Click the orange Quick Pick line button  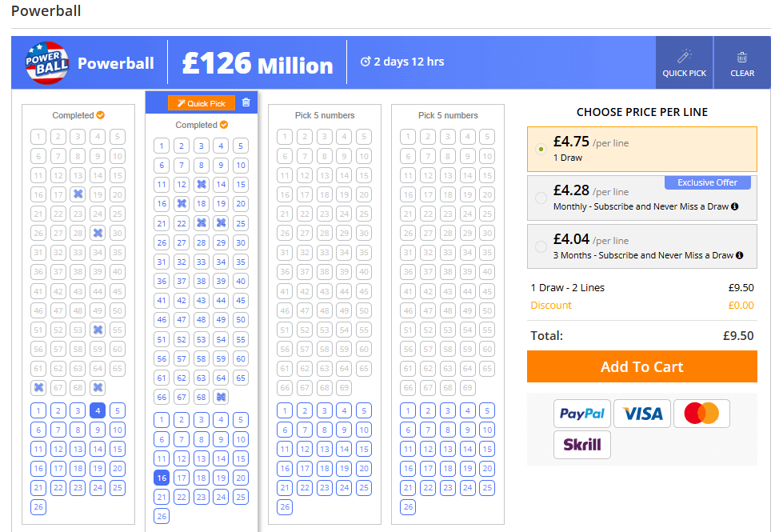click(202, 103)
